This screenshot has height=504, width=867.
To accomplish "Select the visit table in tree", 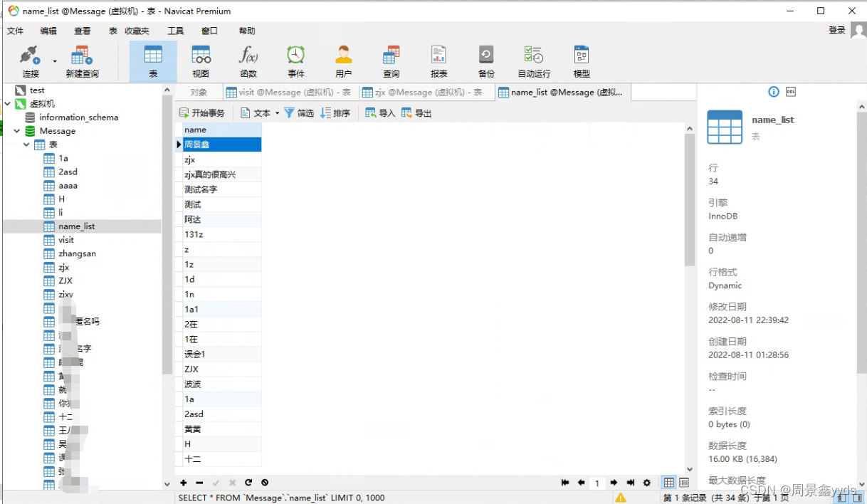I will [x=66, y=240].
